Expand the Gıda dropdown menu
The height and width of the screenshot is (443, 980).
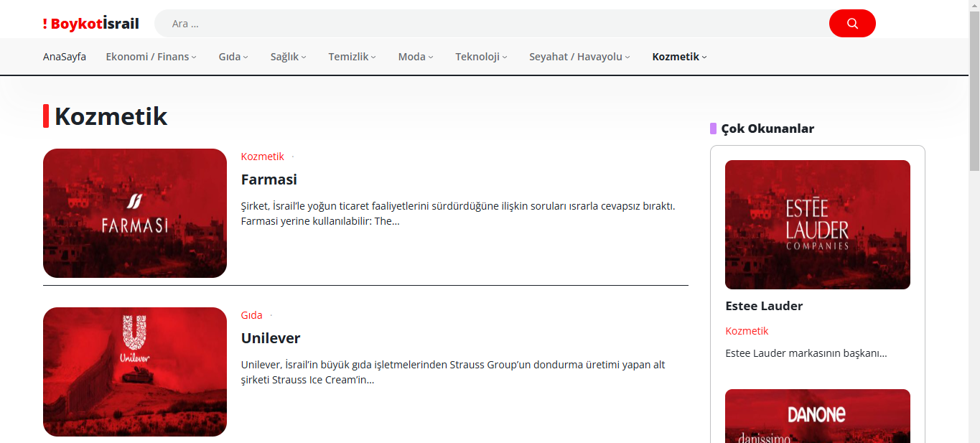[x=233, y=57]
